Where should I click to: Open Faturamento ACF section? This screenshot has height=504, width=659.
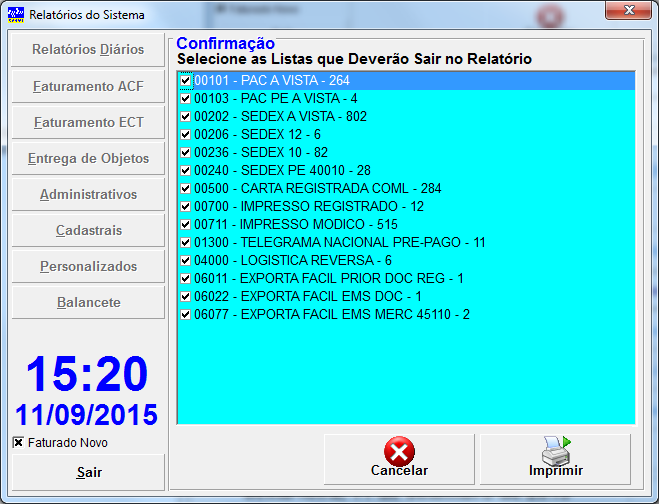click(x=88, y=86)
